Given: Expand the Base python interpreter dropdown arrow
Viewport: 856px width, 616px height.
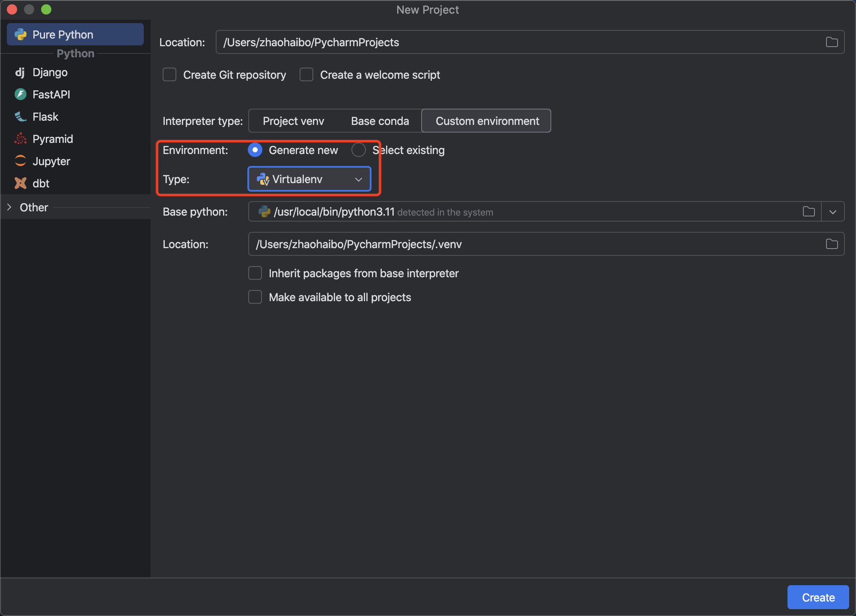Looking at the screenshot, I should [x=833, y=212].
